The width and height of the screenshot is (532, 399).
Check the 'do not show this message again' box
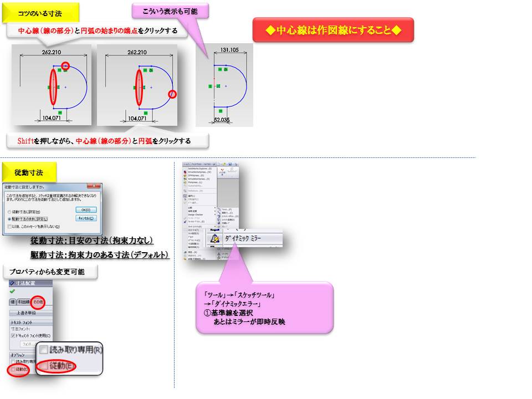coord(8,226)
